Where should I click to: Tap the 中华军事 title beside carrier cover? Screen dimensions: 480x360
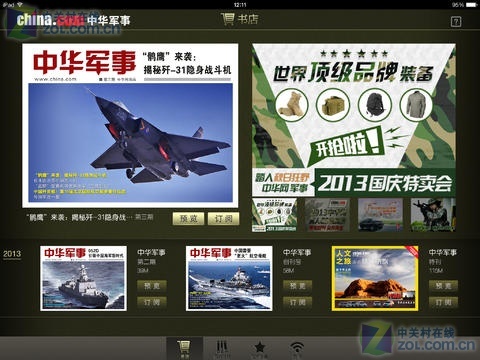(x=297, y=253)
